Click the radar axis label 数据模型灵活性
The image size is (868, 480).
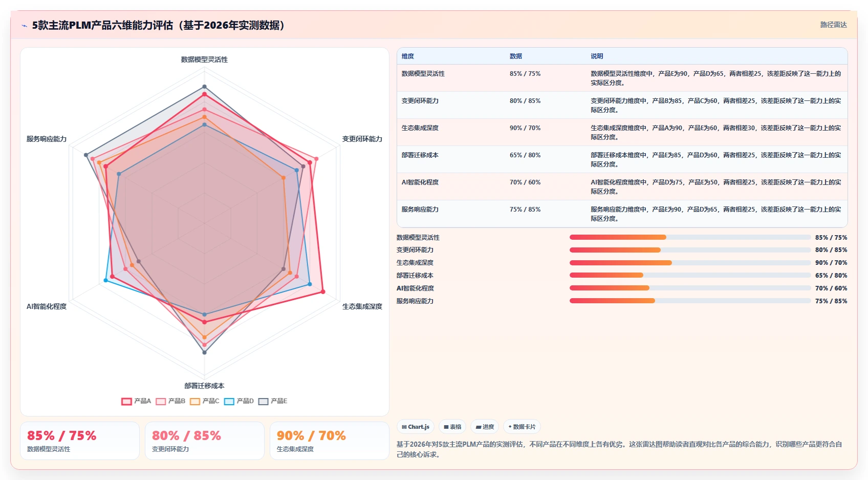pyautogui.click(x=204, y=59)
